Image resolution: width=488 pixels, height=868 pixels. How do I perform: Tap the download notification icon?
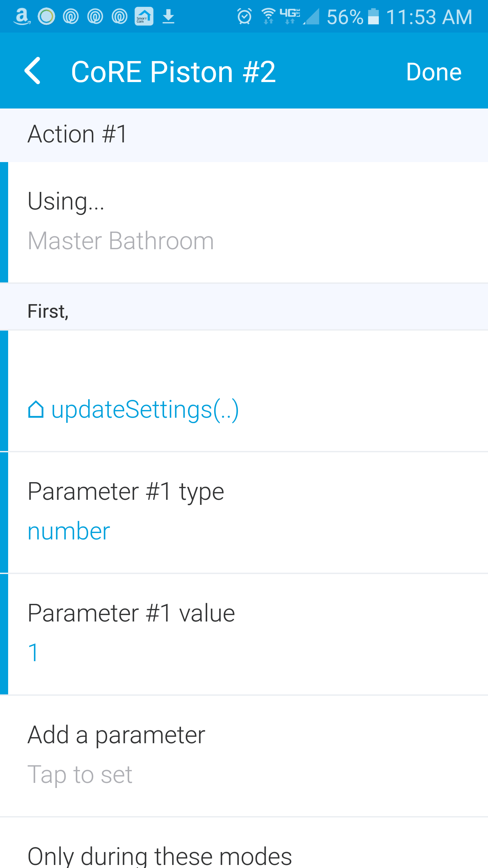tap(168, 16)
